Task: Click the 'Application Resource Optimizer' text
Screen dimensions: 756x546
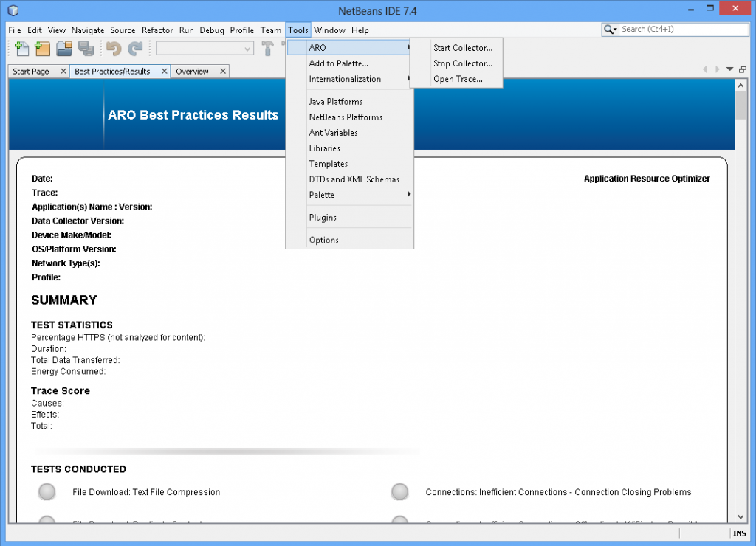Action: (647, 179)
